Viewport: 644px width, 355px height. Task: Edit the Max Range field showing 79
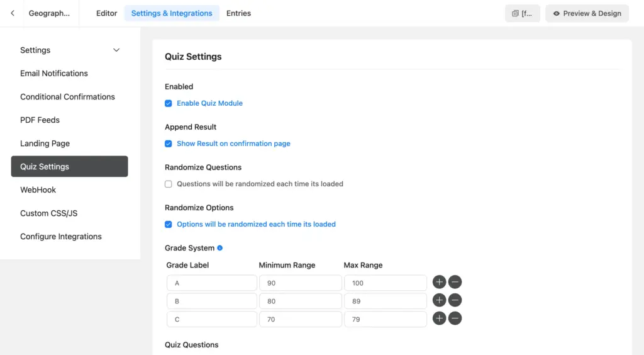point(386,319)
